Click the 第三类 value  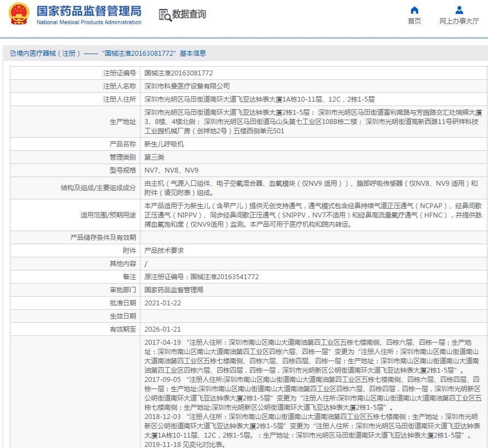pos(154,157)
